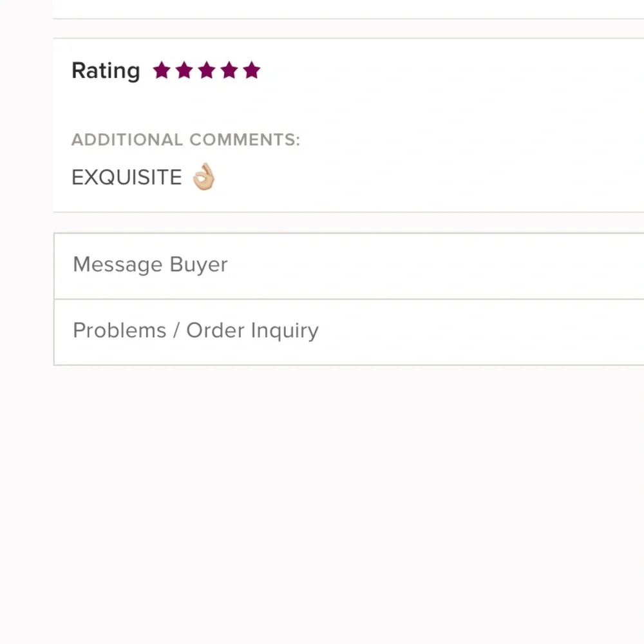Select the fourth rating star
Image resolution: width=644 pixels, height=644 pixels.
[229, 70]
